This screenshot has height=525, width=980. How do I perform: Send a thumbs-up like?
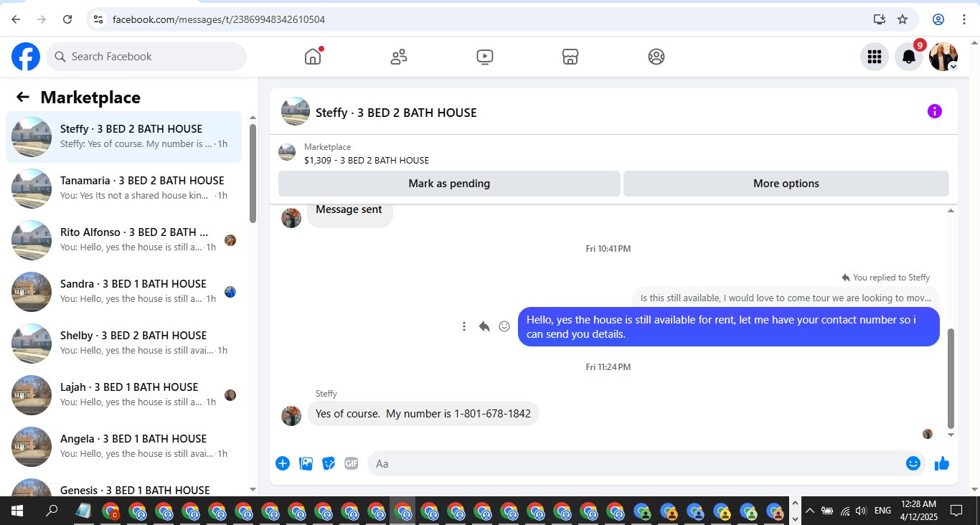(x=942, y=463)
